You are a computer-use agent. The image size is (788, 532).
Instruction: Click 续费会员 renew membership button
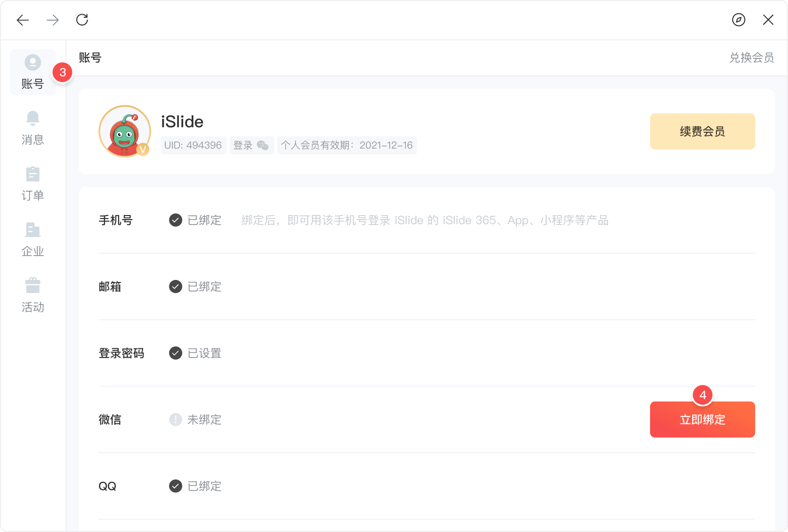tap(702, 131)
